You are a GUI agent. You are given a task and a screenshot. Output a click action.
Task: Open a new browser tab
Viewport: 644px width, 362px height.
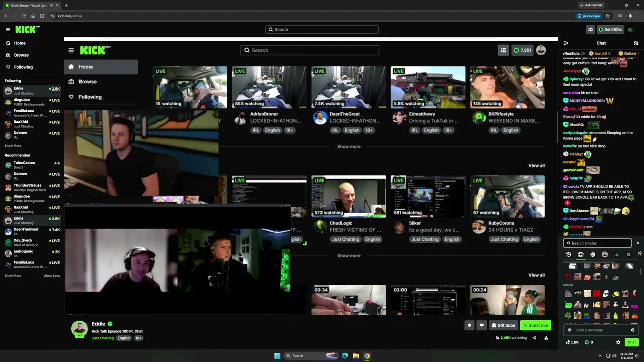pyautogui.click(x=66, y=5)
